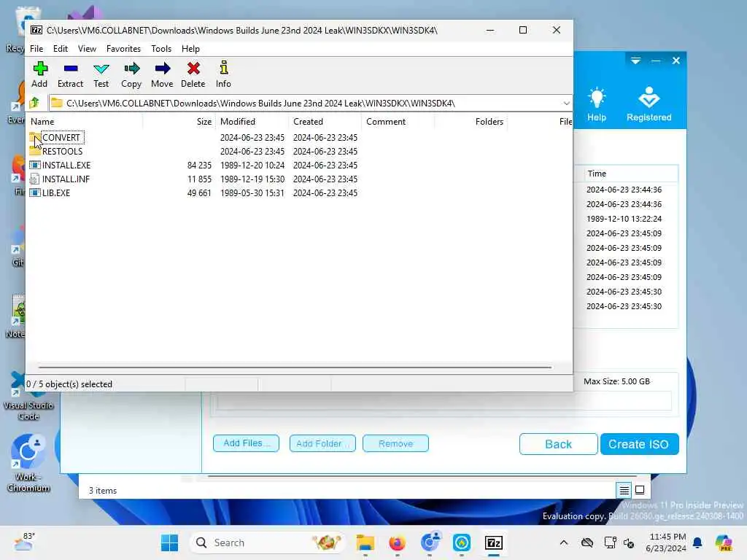Sort by Modified column header
747x560 pixels.
252,122
